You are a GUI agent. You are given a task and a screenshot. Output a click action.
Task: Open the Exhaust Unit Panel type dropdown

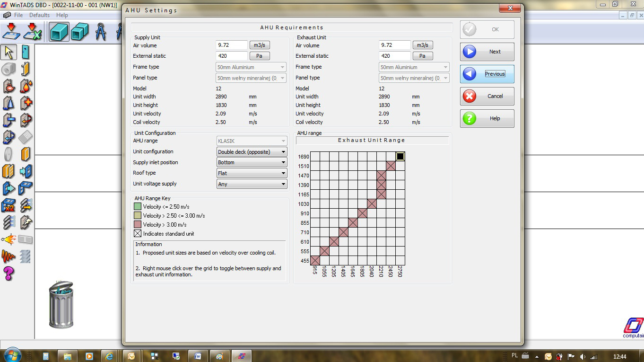click(x=414, y=78)
